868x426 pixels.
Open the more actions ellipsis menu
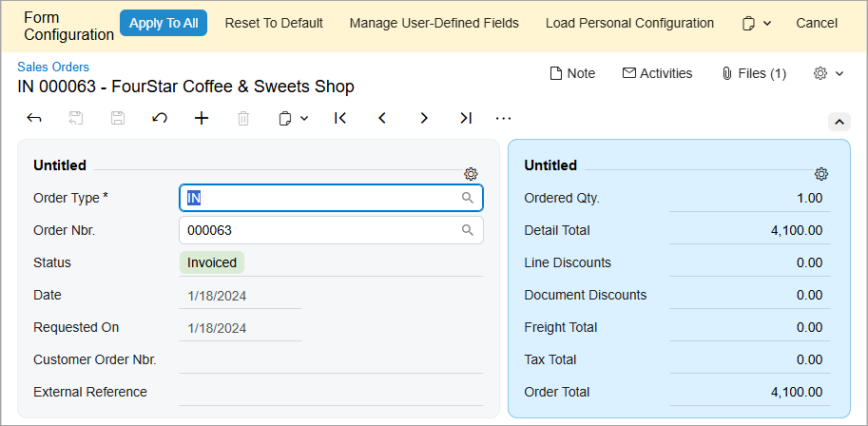pos(504,118)
